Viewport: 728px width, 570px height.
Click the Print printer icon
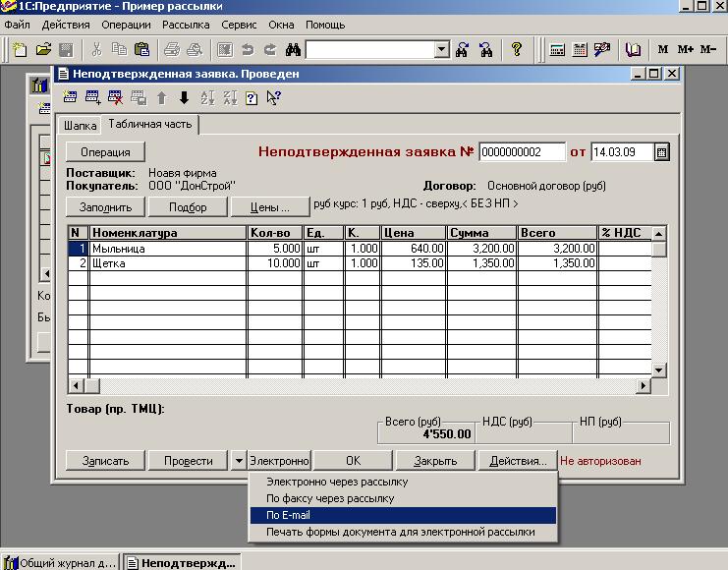[172, 49]
